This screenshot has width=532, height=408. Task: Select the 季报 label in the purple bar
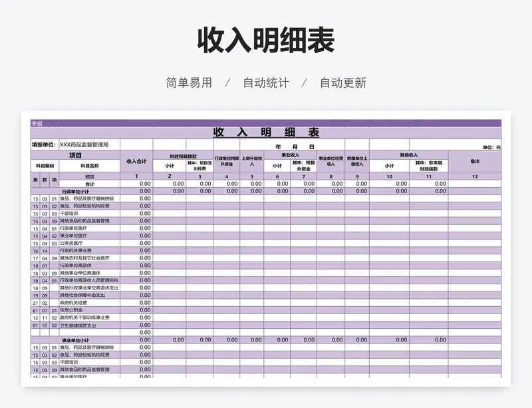37,123
